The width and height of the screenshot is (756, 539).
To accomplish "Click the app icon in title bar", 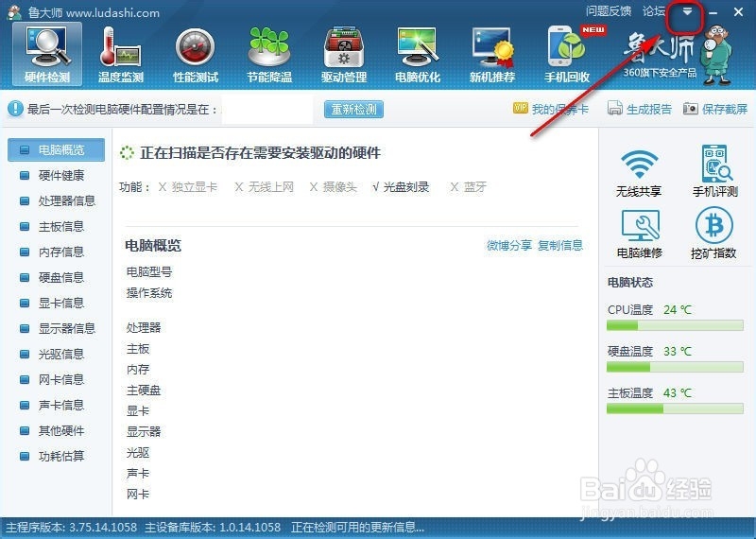I will (x=15, y=12).
